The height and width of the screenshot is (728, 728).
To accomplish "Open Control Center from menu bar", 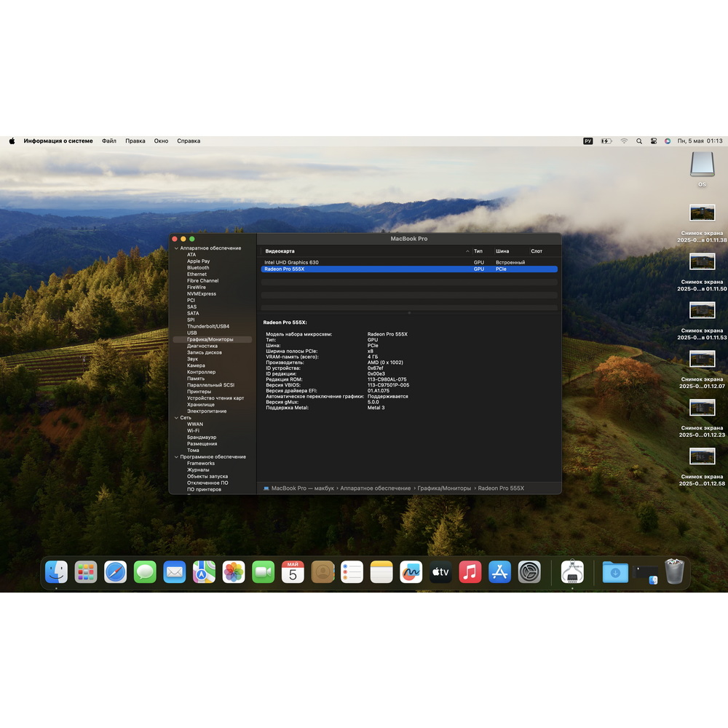I will (653, 141).
